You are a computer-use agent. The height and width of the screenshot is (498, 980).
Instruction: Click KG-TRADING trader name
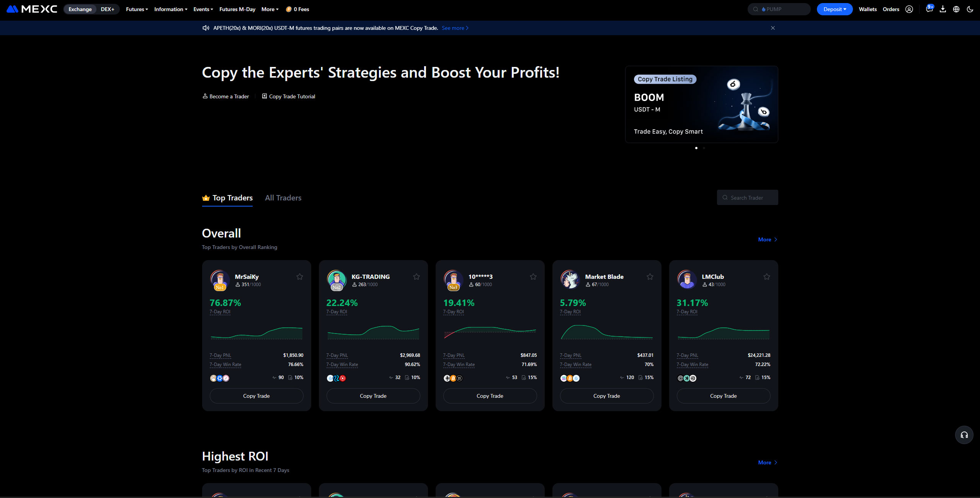pyautogui.click(x=371, y=277)
